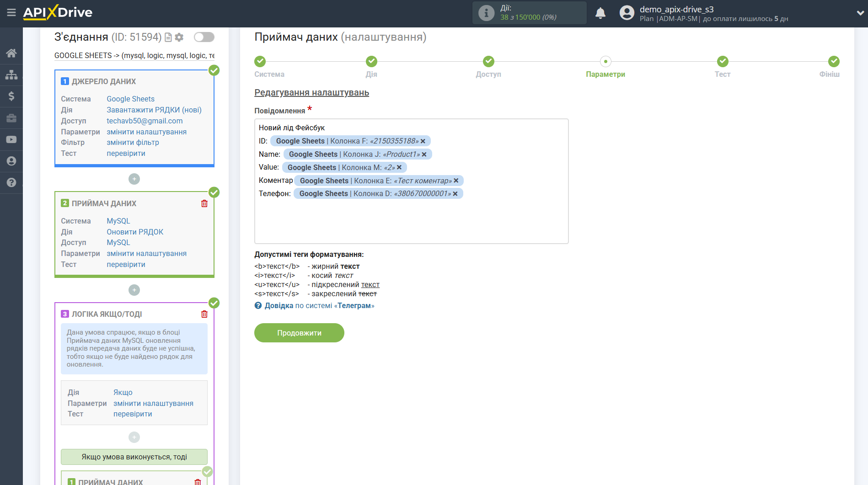Expand the account dropdown chevron
The image size is (868, 485).
pyautogui.click(x=860, y=13)
